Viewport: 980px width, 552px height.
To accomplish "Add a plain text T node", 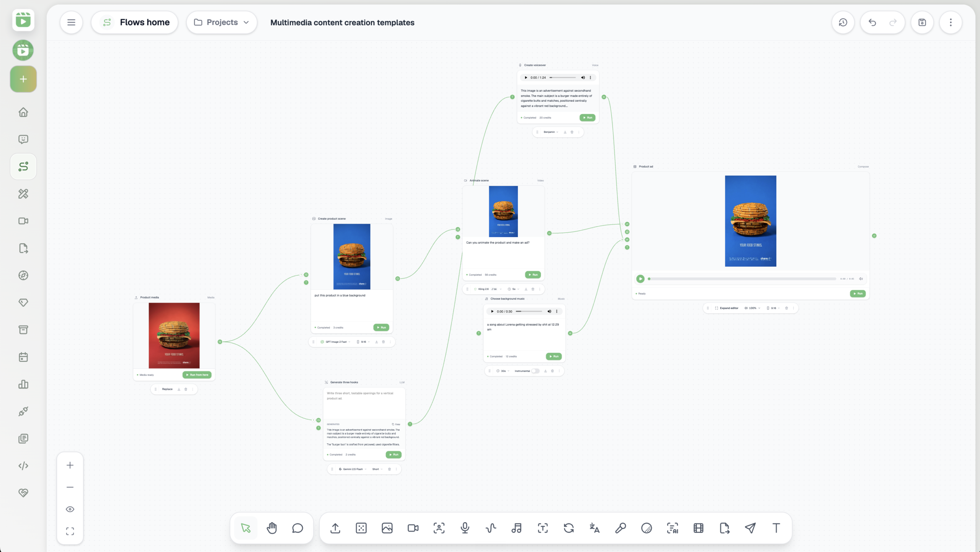I will tap(776, 528).
